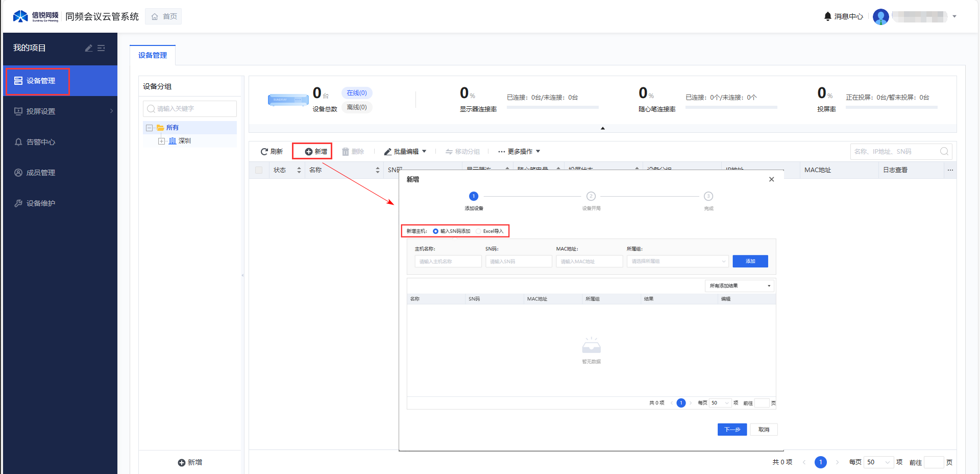Focus the 请输入SN码 field in dialog
Viewport: 980px width, 474px height.
[519, 262]
